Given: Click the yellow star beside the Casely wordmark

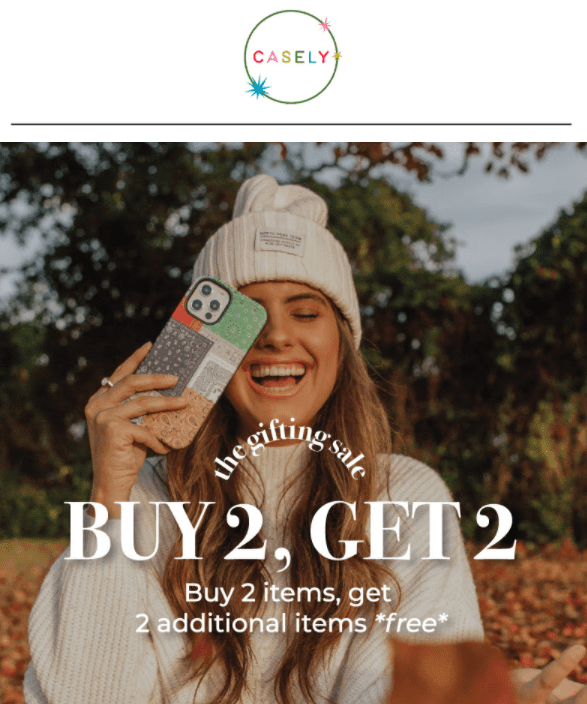Looking at the screenshot, I should click(337, 56).
